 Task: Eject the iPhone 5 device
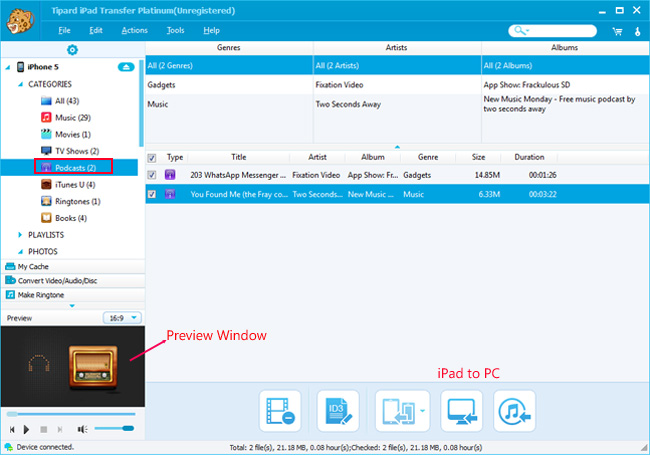click(x=126, y=67)
